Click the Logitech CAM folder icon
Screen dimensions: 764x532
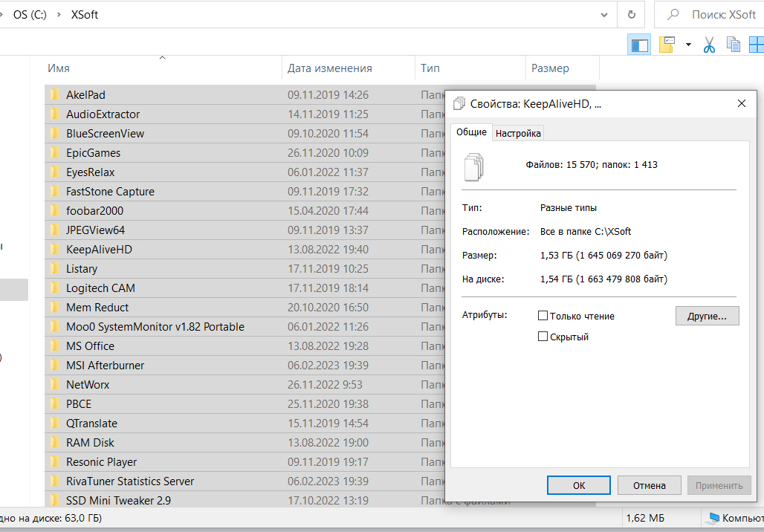(x=55, y=288)
